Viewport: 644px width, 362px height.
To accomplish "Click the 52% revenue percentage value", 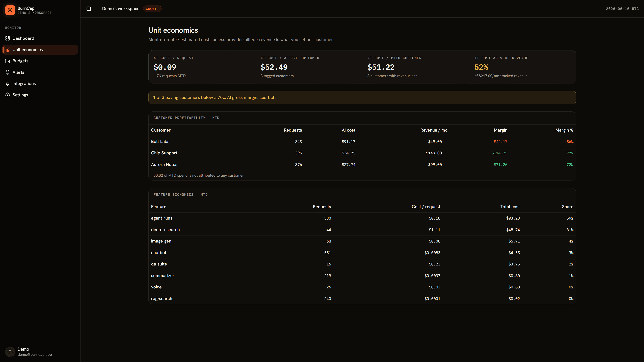I will tap(481, 67).
